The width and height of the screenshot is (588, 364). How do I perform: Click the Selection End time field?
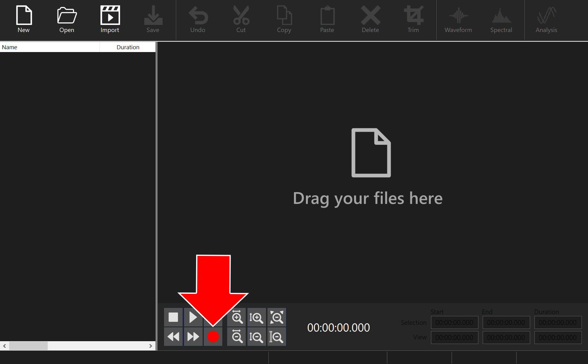(506, 322)
